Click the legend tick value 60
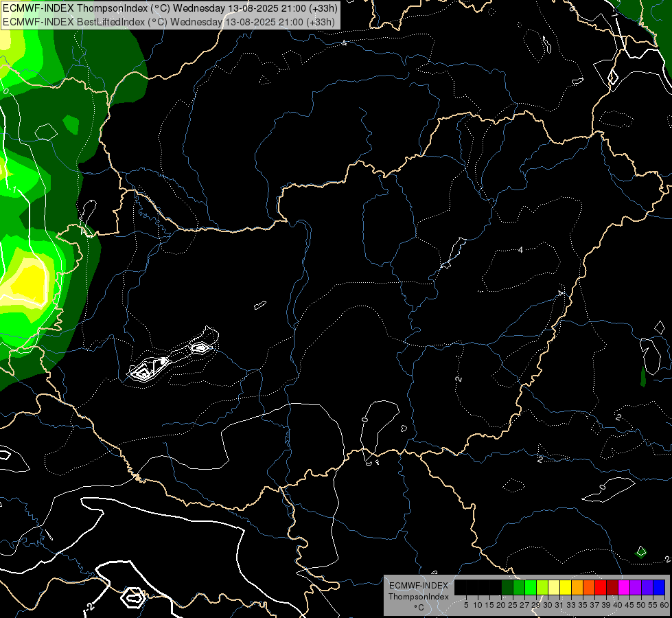This screenshot has height=618, width=672. [664, 605]
